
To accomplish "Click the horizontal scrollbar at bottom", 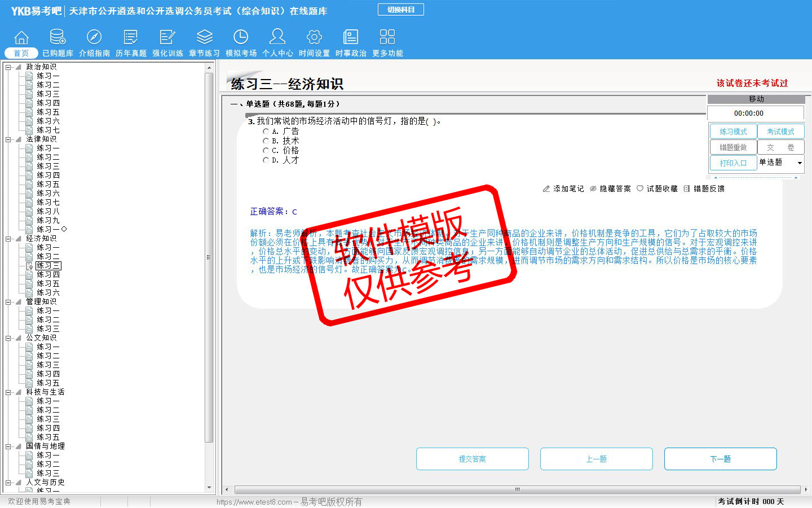I will 517,489.
